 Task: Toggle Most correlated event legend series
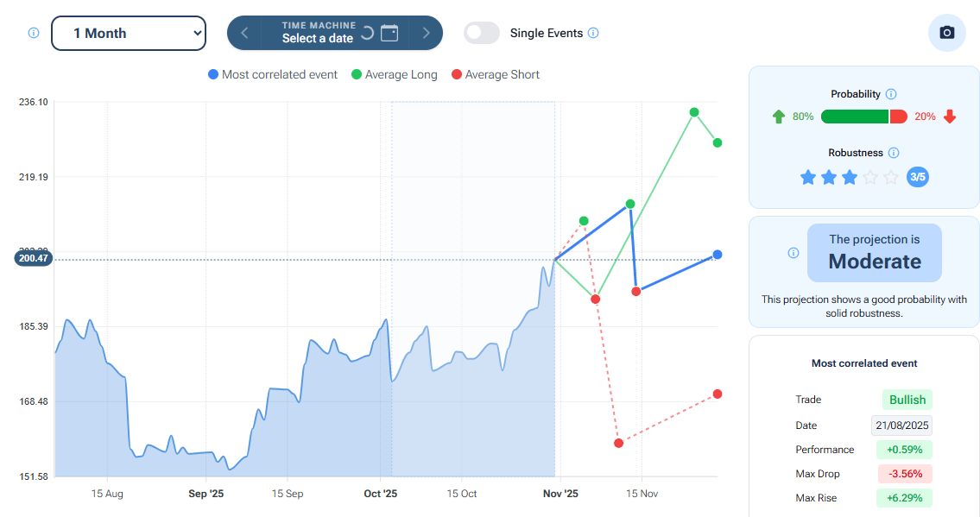[273, 75]
